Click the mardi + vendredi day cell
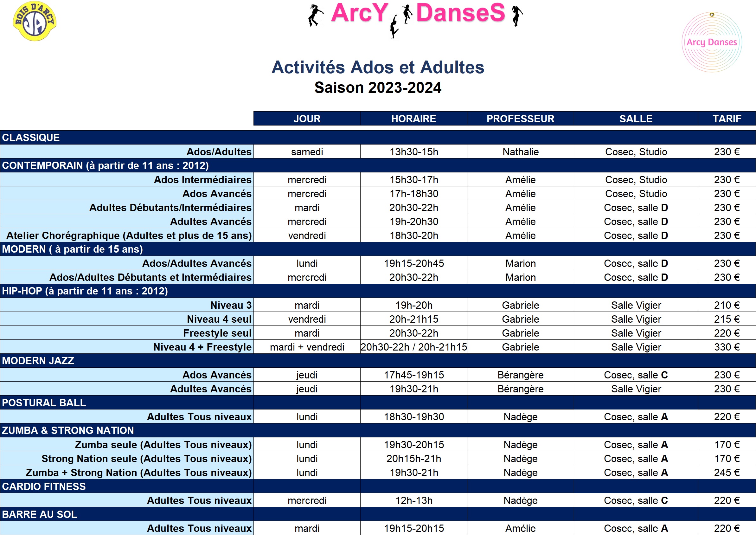The height and width of the screenshot is (535, 756). click(x=307, y=347)
